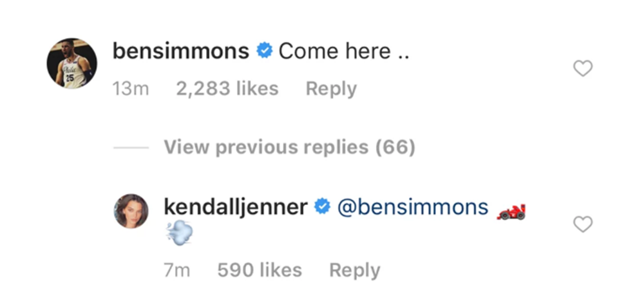The width and height of the screenshot is (644, 296).
Task: Click the 13m timestamp
Action: click(x=130, y=88)
